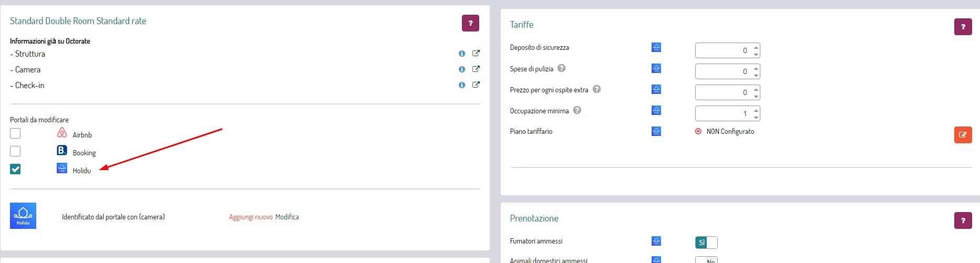Toggle the Fumatori ammessi switch
Screen dimensions: 980x263
[x=706, y=243]
